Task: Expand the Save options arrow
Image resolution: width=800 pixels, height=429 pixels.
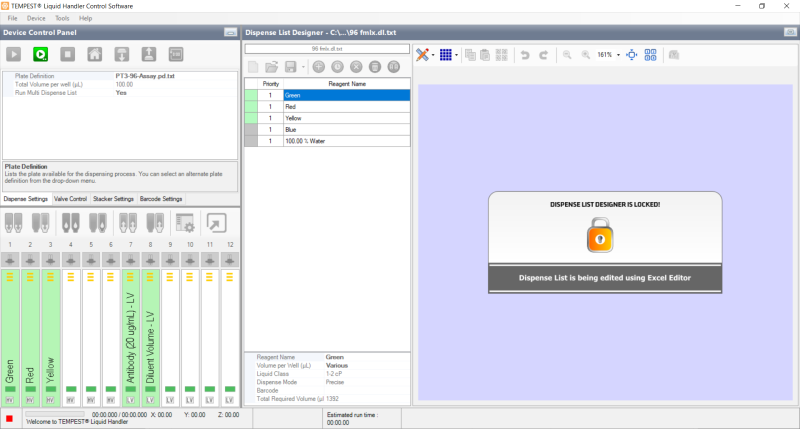Action: (x=303, y=67)
